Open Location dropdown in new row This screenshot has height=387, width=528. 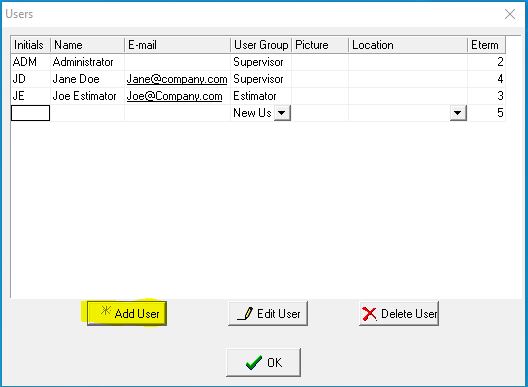pos(458,113)
